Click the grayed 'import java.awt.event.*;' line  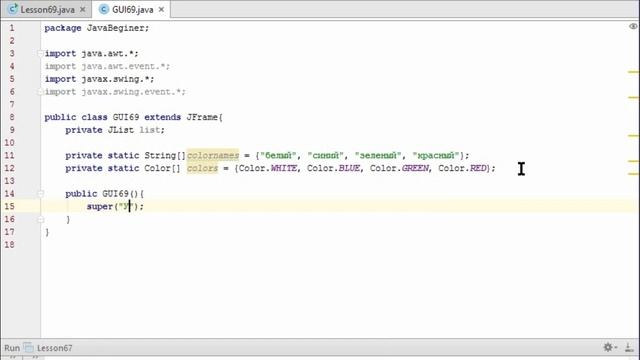pos(107,66)
